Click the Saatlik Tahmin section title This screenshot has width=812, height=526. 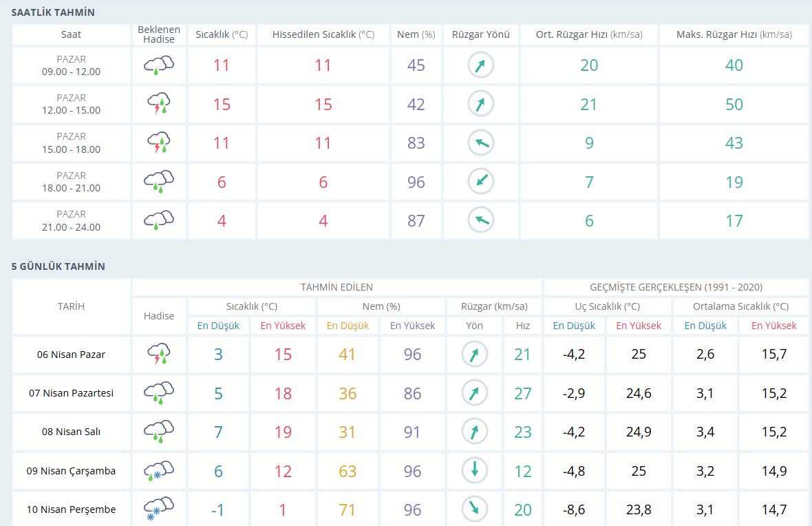click(53, 12)
